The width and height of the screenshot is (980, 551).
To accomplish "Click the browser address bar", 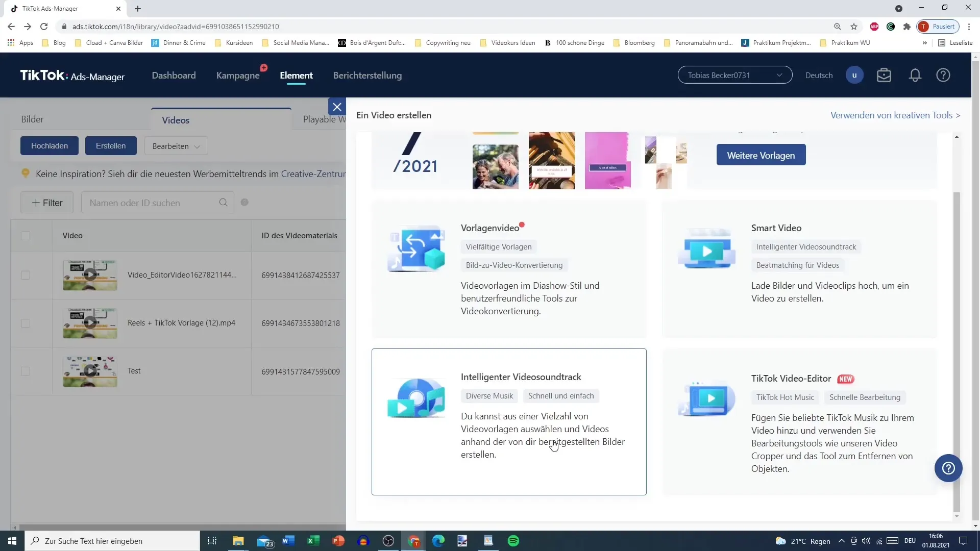I will pos(439,27).
